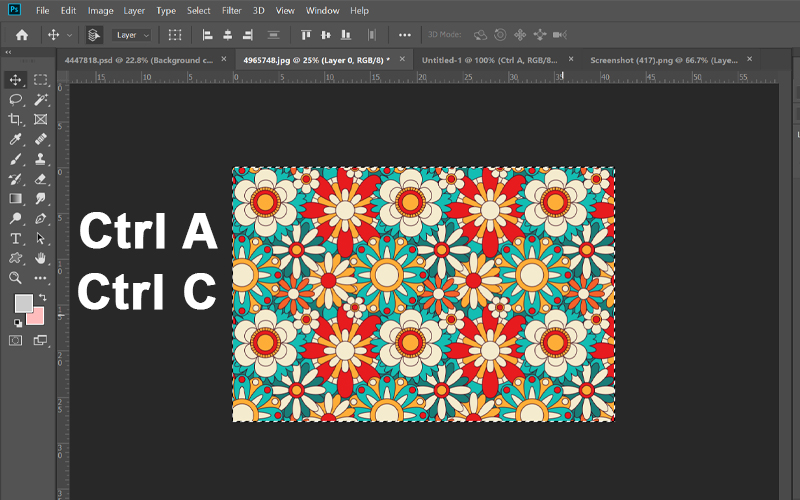Open the 3D menu
Image resolution: width=800 pixels, height=500 pixels.
coord(259,10)
